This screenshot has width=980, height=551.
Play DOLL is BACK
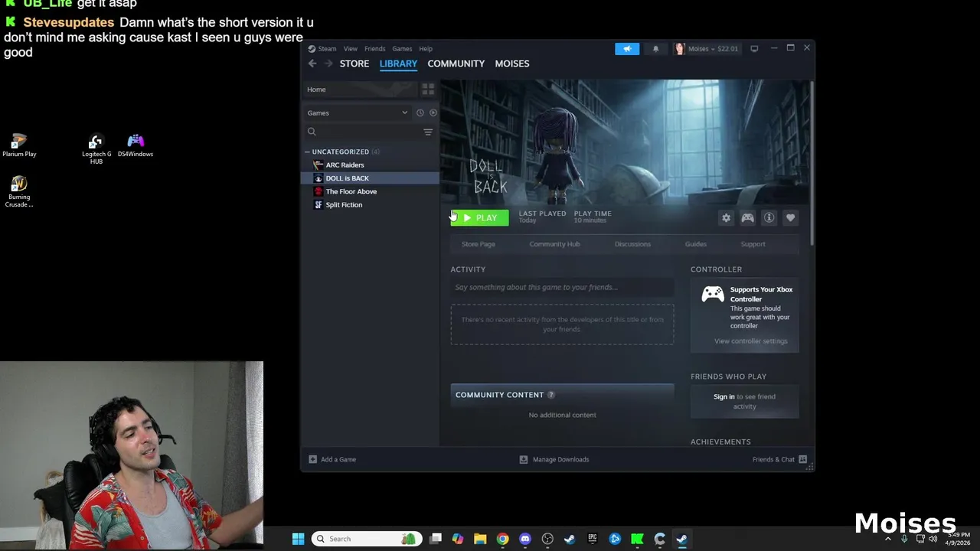(479, 218)
